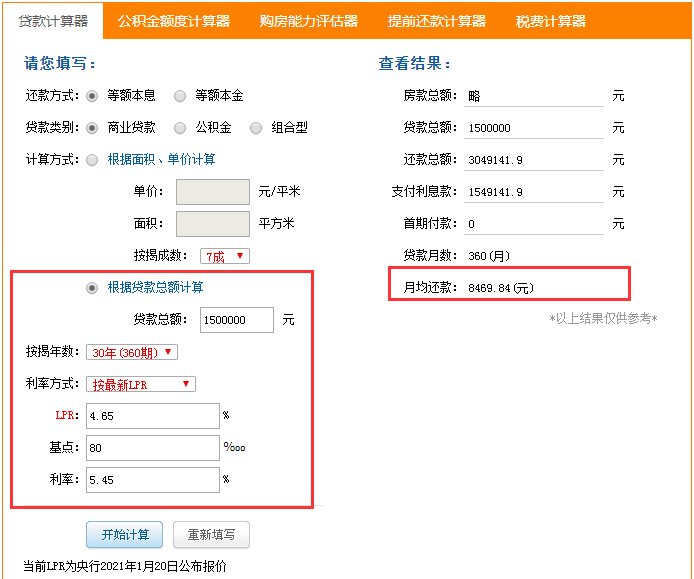
Task: Click the LPR field showing 4.65
Action: click(x=153, y=416)
